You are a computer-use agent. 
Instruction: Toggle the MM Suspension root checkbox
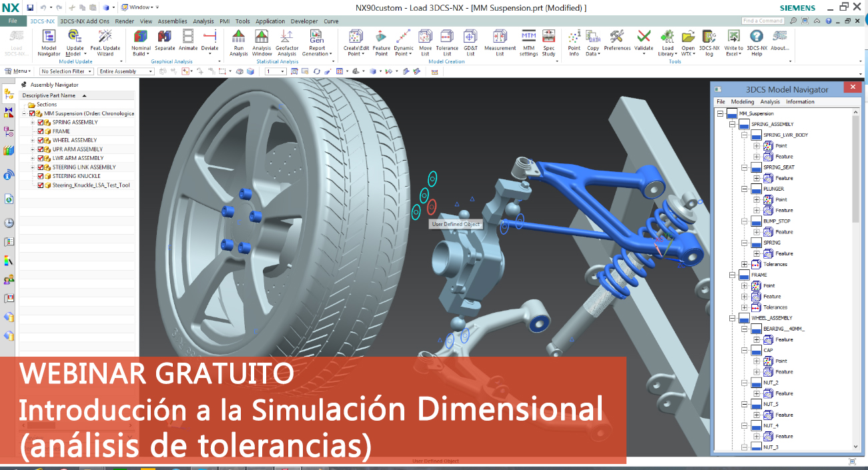coord(32,114)
